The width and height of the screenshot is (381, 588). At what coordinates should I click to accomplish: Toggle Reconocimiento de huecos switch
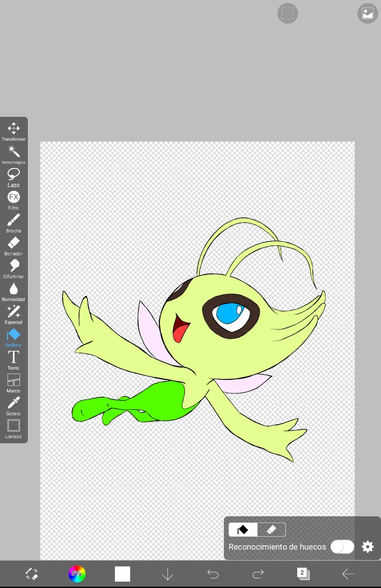pos(342,547)
